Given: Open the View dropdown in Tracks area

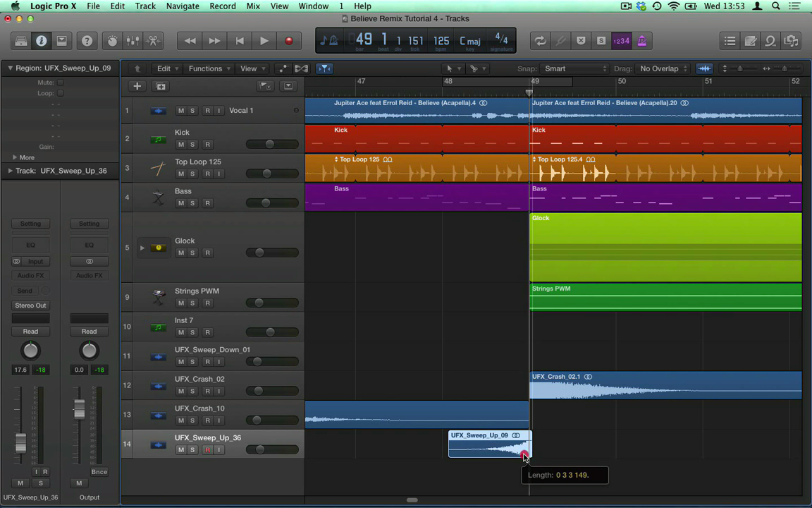Looking at the screenshot, I should tap(252, 68).
